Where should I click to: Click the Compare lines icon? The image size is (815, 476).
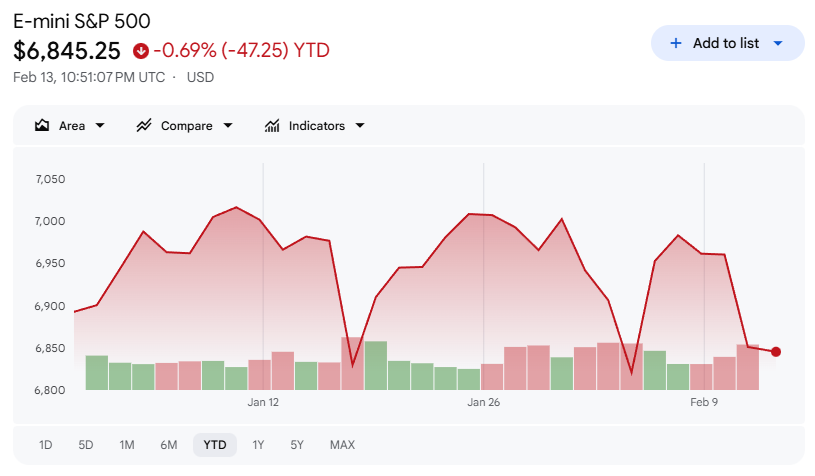(x=144, y=126)
